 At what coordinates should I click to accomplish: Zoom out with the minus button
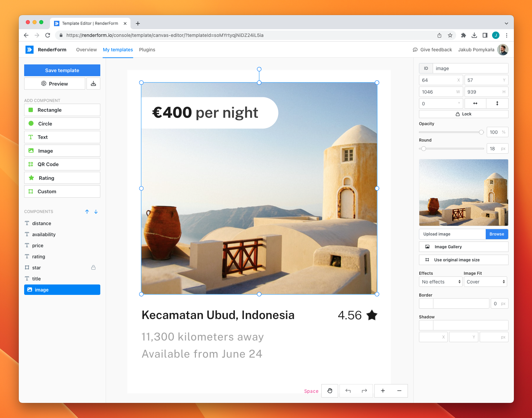pyautogui.click(x=399, y=391)
